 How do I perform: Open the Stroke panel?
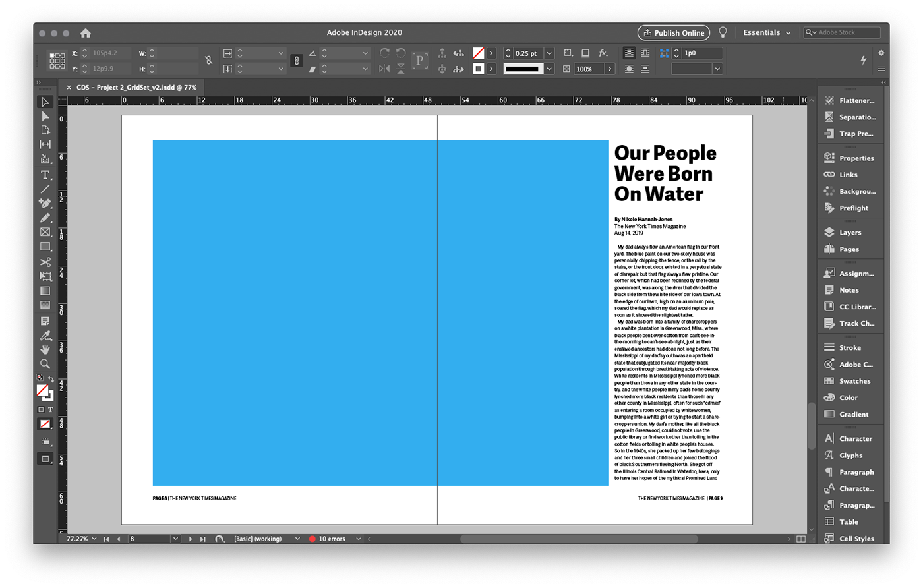click(850, 347)
